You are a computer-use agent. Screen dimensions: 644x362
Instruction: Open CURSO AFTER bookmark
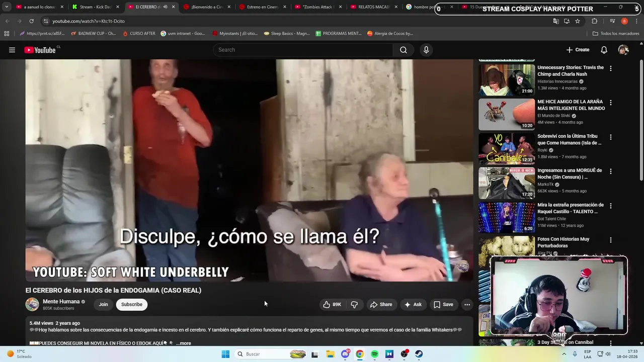139,34
